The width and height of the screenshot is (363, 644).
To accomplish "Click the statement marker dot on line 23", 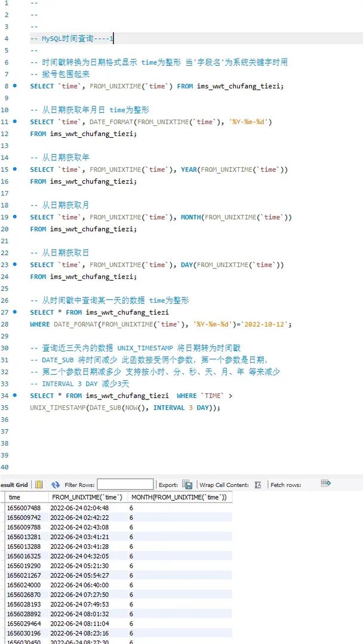I will (x=15, y=264).
